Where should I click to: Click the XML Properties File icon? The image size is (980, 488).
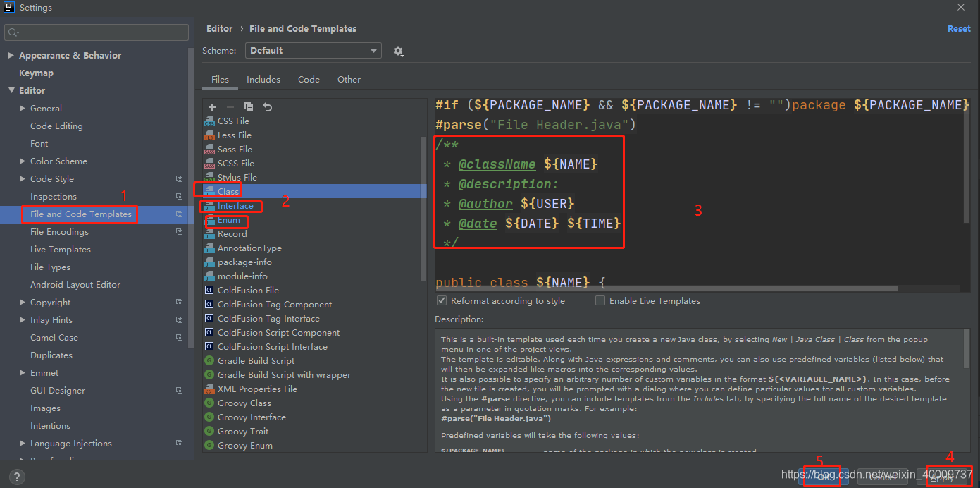tap(209, 389)
